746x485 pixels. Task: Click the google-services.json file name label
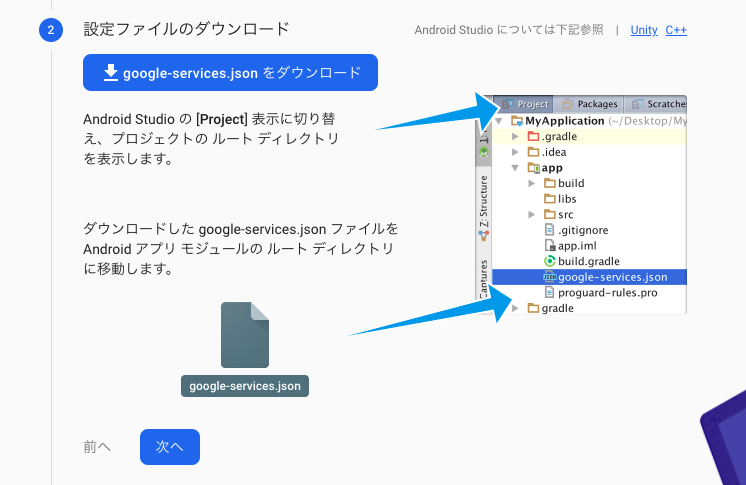point(245,386)
